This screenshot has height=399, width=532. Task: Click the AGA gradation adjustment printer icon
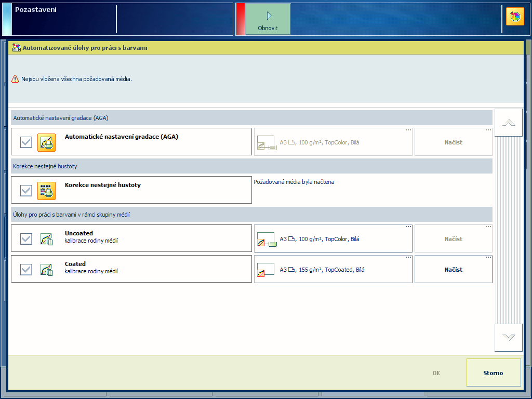tap(46, 142)
